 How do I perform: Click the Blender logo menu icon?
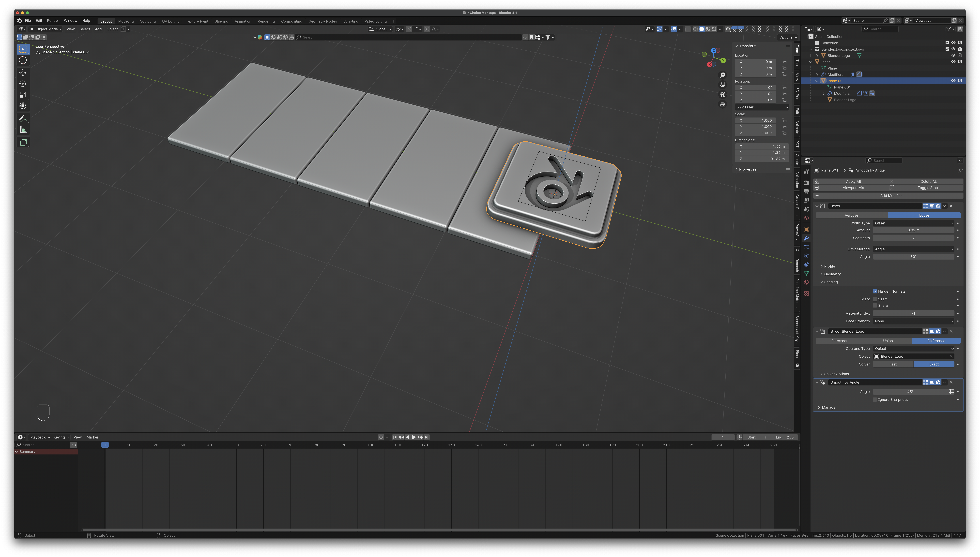pyautogui.click(x=19, y=21)
